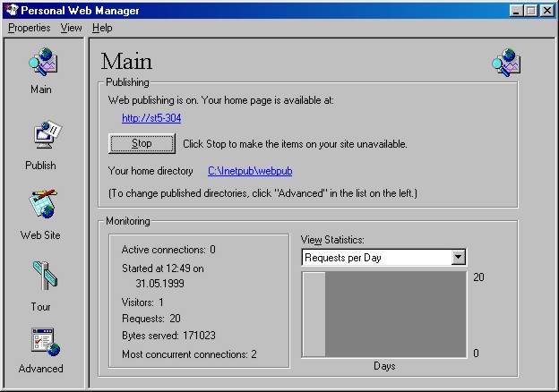Stop web publishing with the Stop button
Image resolution: width=559 pixels, height=392 pixels.
[x=142, y=143]
